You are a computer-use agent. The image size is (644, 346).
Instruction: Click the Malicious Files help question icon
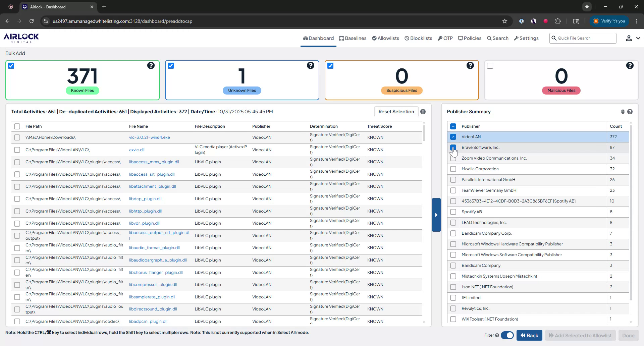pos(630,65)
